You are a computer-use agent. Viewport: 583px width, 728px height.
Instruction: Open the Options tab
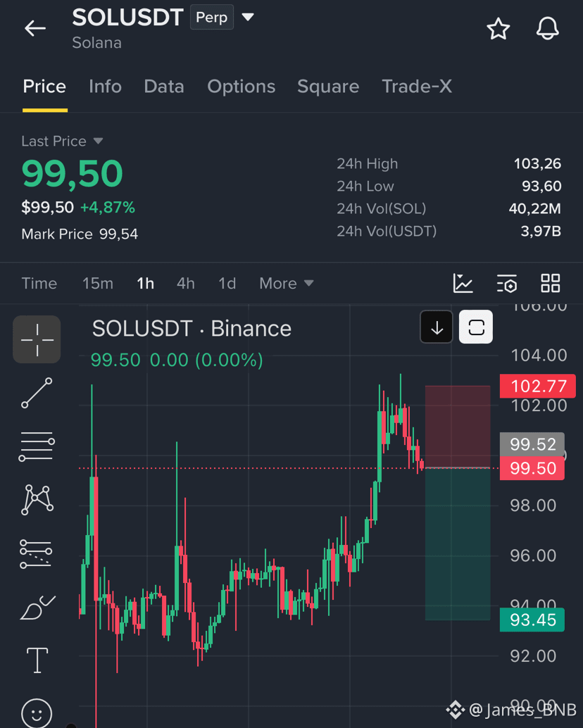pos(242,87)
